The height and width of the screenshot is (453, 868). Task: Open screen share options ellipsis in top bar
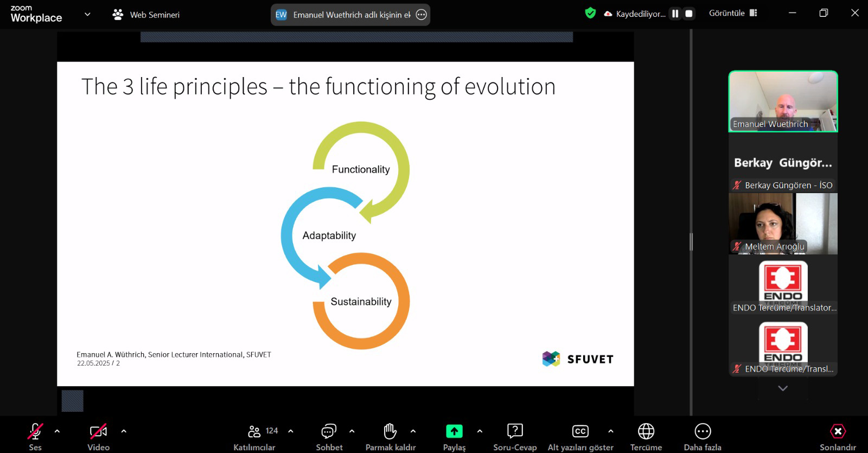[421, 15]
